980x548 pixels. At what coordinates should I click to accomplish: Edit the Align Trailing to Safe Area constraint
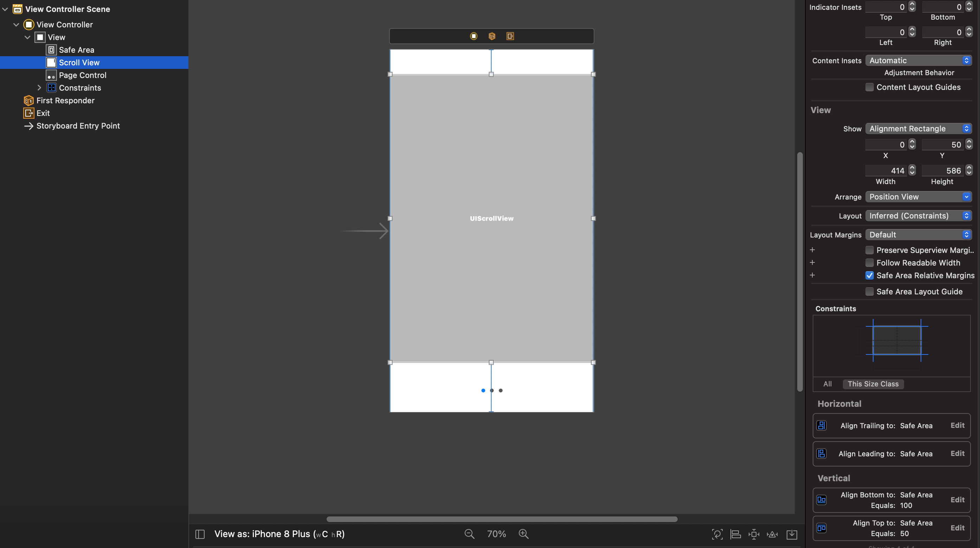957,425
